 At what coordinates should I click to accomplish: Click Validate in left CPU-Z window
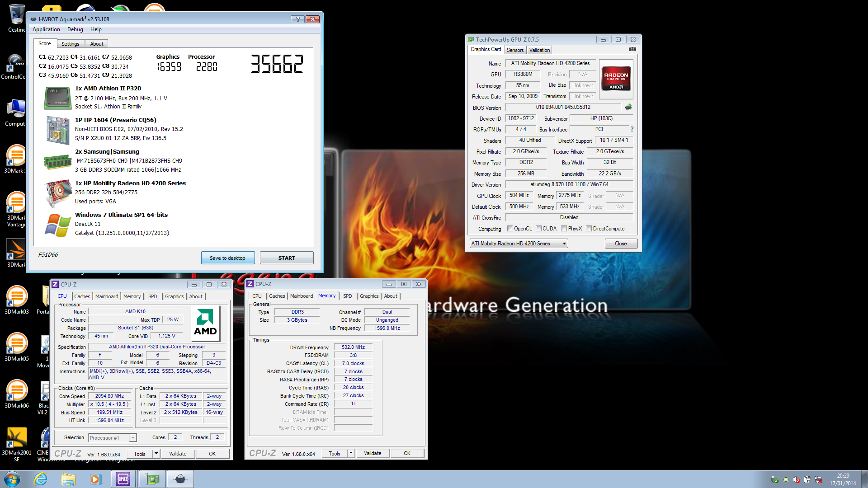(178, 454)
